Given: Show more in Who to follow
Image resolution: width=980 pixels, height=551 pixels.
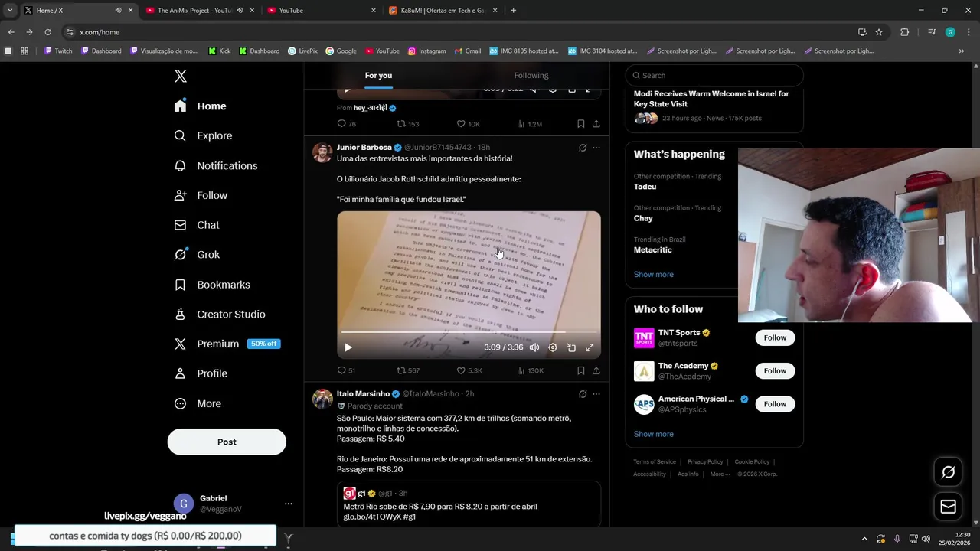Looking at the screenshot, I should [654, 434].
